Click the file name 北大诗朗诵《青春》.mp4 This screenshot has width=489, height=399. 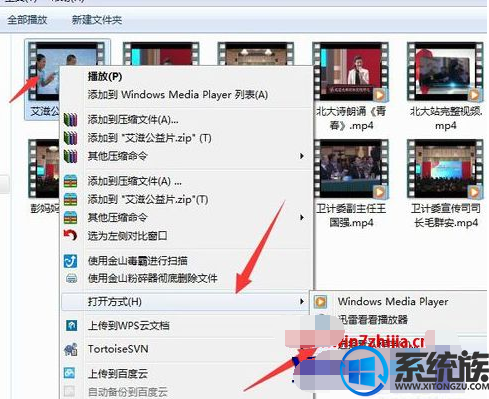pyautogui.click(x=351, y=118)
